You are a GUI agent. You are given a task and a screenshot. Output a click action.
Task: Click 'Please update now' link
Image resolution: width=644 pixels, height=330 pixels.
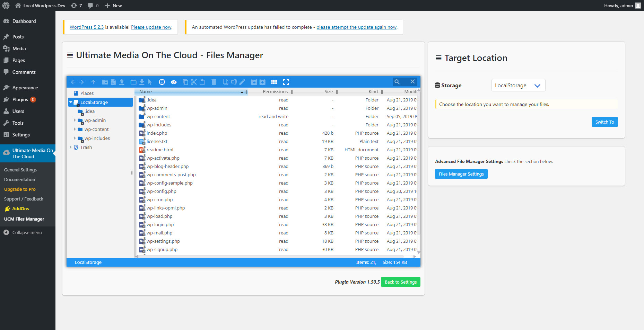coord(151,27)
